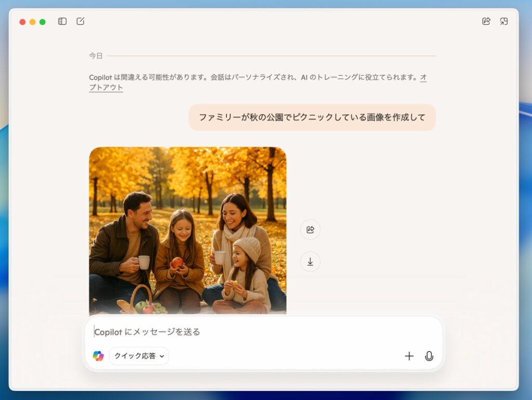Toggle the sidebar panel icon

pos(62,21)
